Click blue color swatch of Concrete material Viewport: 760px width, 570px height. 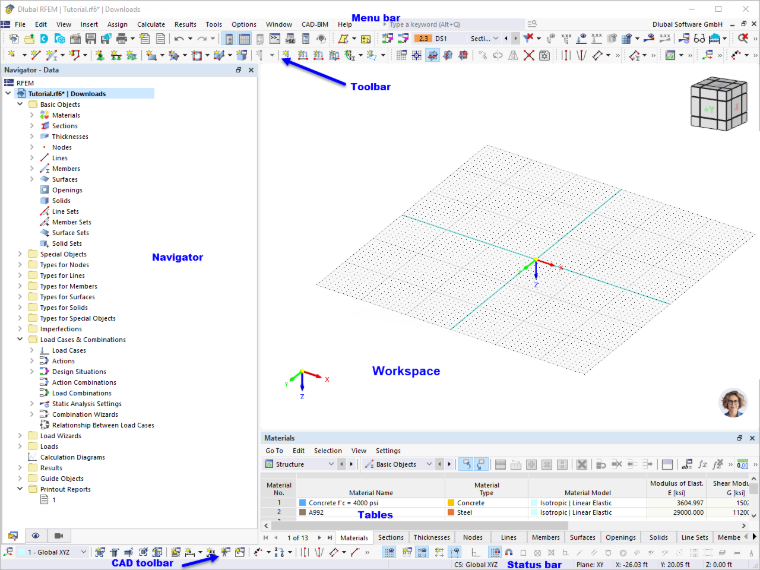coord(302,503)
